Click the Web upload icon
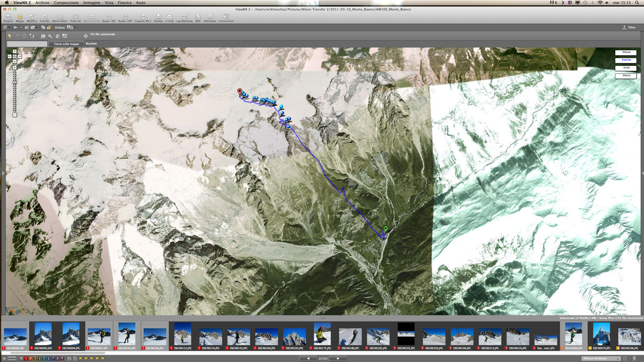644x362 pixels. click(x=198, y=18)
